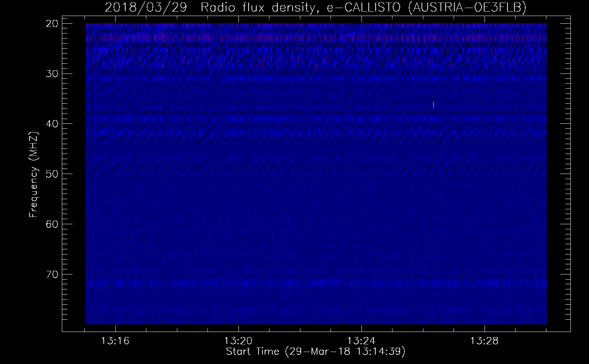Click the time tick label '13:24'
The height and width of the screenshot is (364, 589).
[361, 341]
